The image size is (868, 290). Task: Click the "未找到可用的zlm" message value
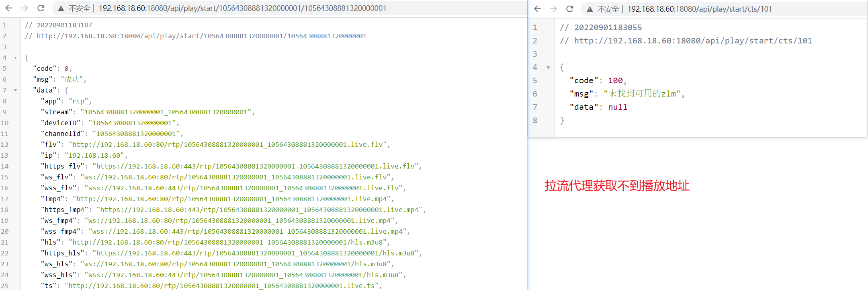pyautogui.click(x=642, y=94)
